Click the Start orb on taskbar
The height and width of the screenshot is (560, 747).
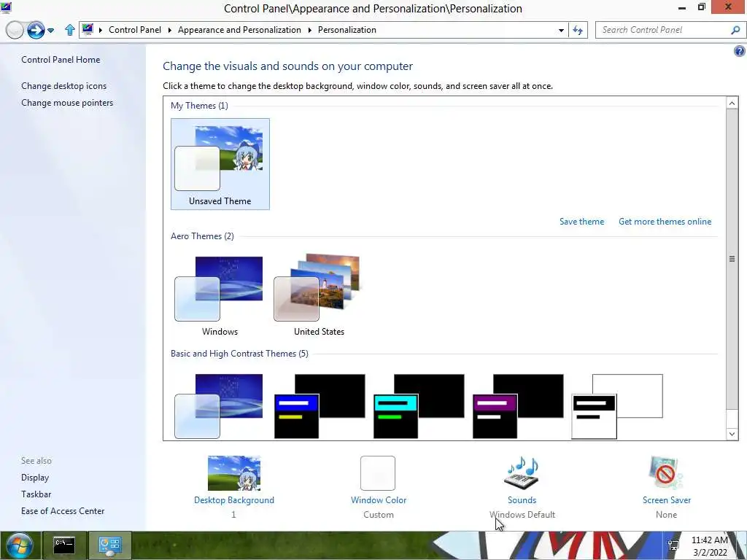19,545
